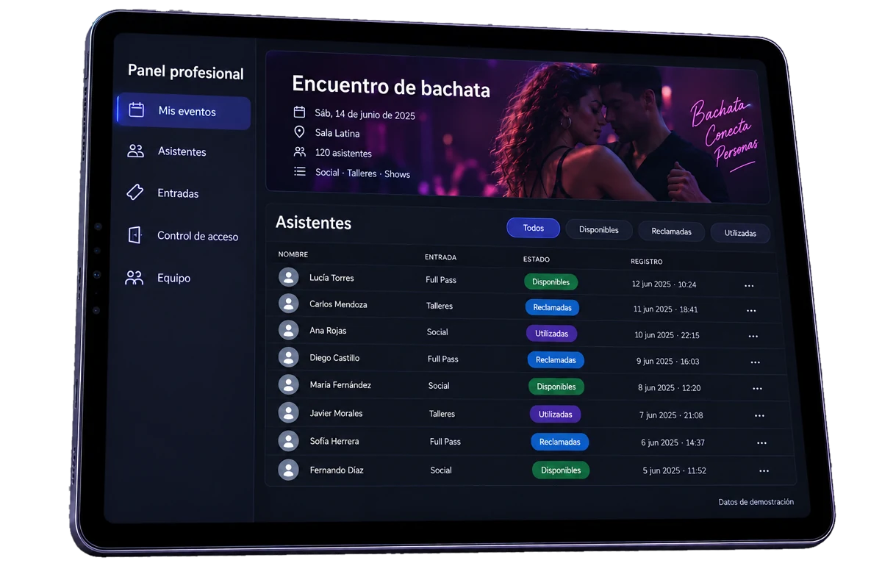Click calendar icon beside event date
Screen dimensions: 882x588
[299, 112]
